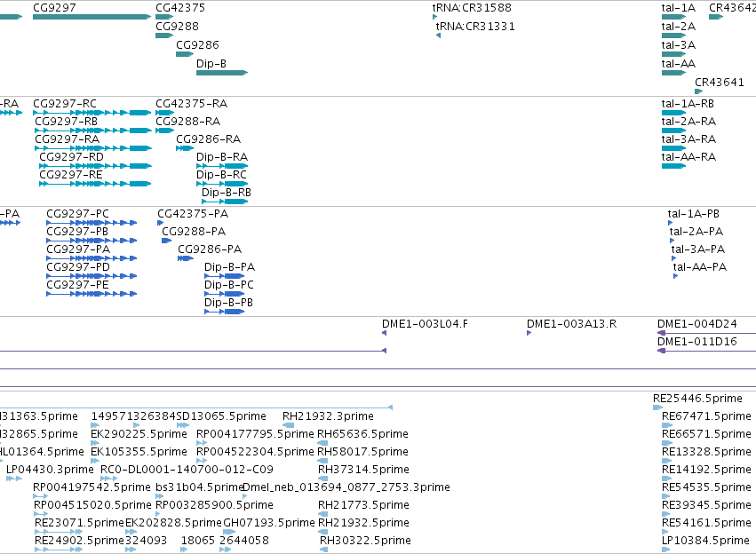756x554 pixels.
Task: Click EST LP10384.5prime
Action: (666, 550)
